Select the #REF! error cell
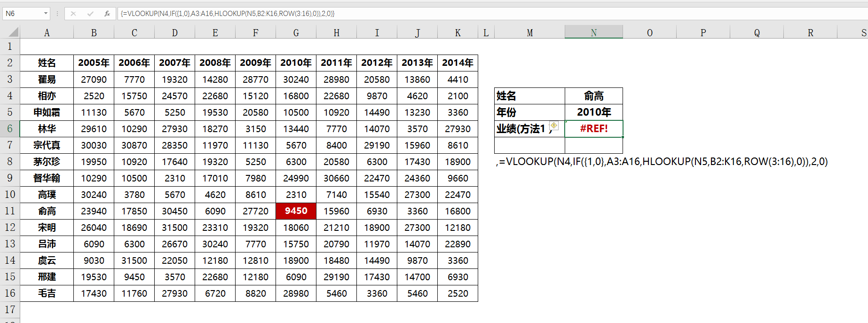 coord(593,129)
